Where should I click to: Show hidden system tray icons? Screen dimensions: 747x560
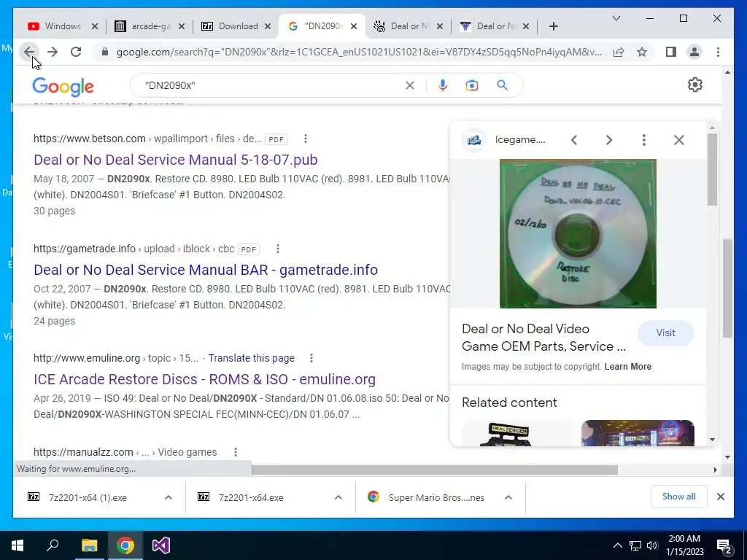(617, 545)
